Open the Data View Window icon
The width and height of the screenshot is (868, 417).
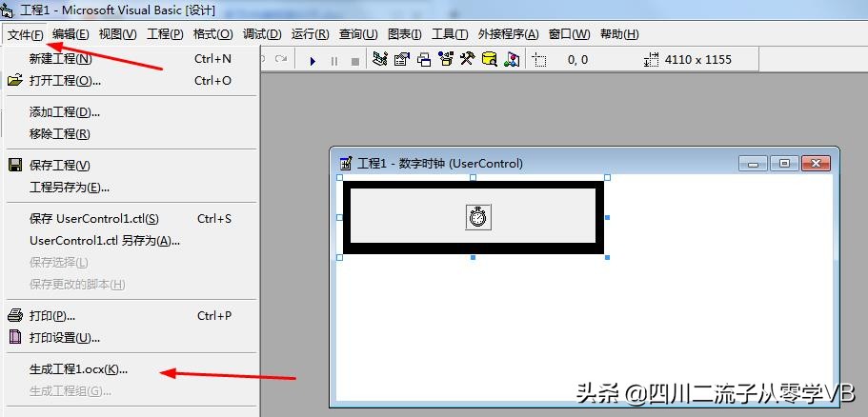coord(490,59)
